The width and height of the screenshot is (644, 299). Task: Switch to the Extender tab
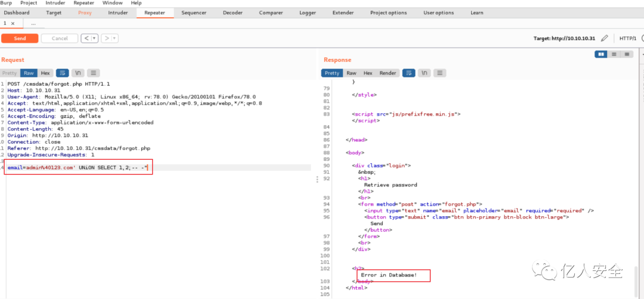click(343, 13)
